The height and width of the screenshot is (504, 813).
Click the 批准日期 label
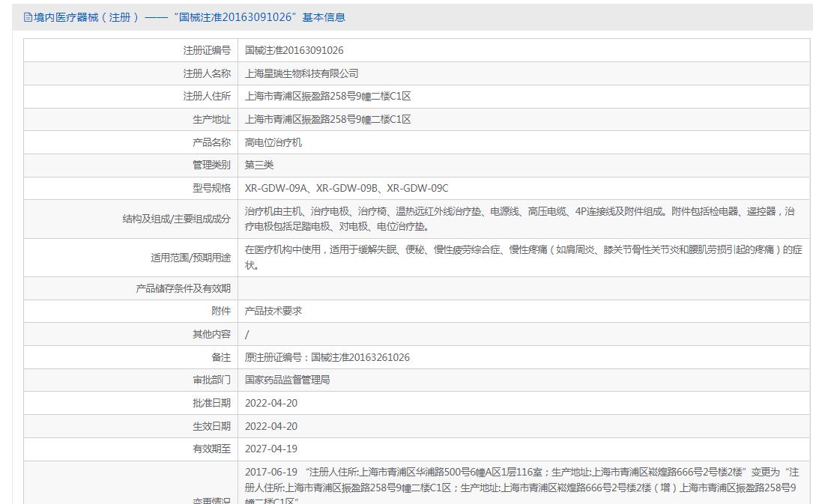click(211, 403)
